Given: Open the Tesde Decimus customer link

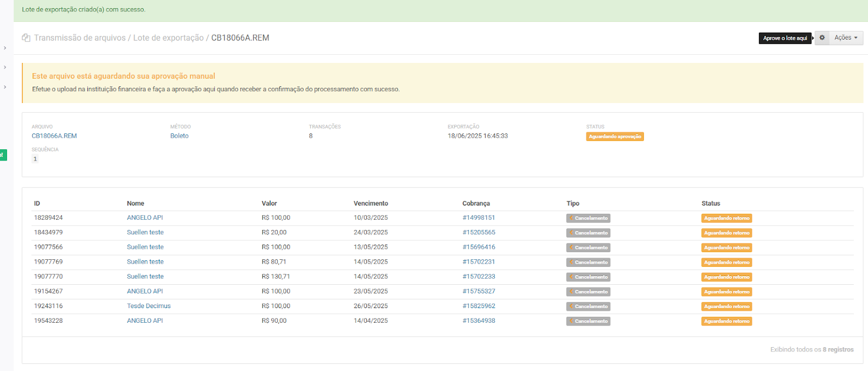Looking at the screenshot, I should 149,306.
